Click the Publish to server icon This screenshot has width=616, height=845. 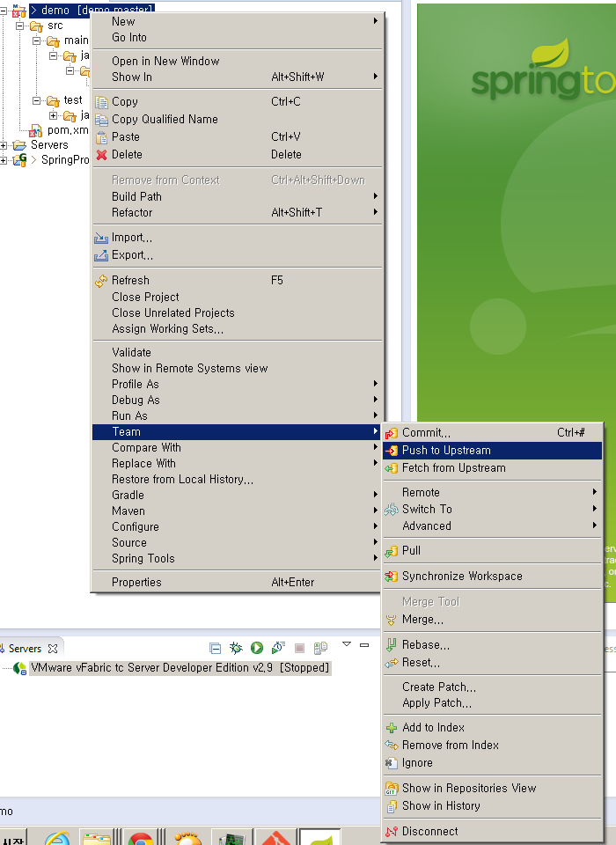[x=320, y=648]
